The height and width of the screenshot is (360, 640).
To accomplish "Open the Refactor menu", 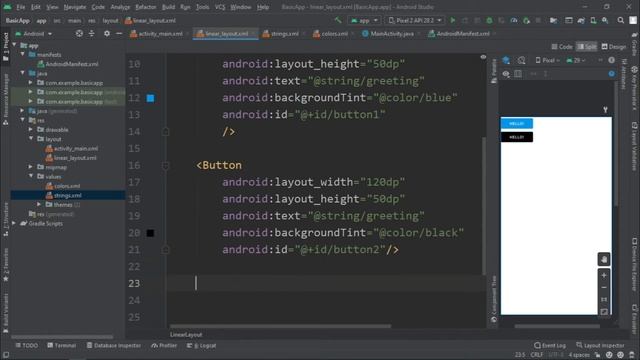I will click(x=146, y=7).
